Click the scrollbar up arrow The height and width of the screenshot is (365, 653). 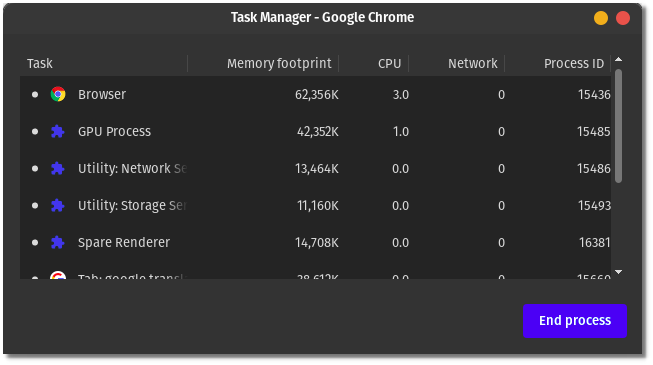click(x=618, y=60)
